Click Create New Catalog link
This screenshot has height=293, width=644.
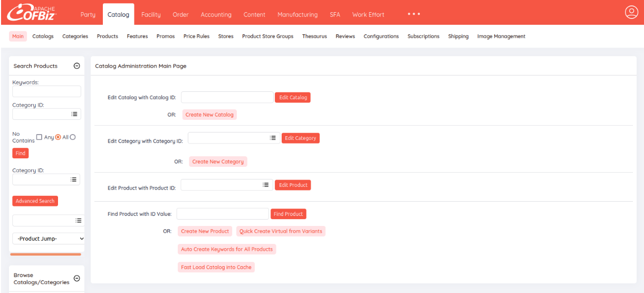(x=209, y=115)
